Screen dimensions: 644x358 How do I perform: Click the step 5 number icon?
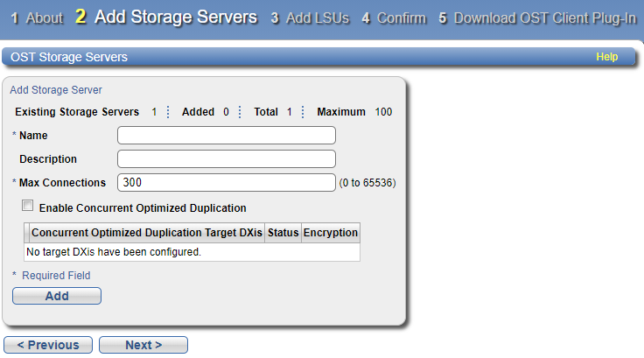point(443,18)
